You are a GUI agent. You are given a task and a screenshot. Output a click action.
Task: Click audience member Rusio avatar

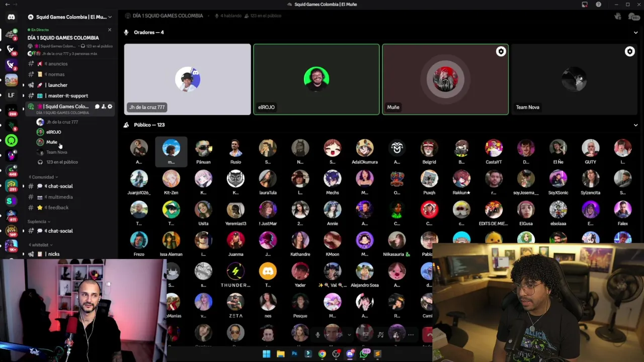pyautogui.click(x=235, y=148)
